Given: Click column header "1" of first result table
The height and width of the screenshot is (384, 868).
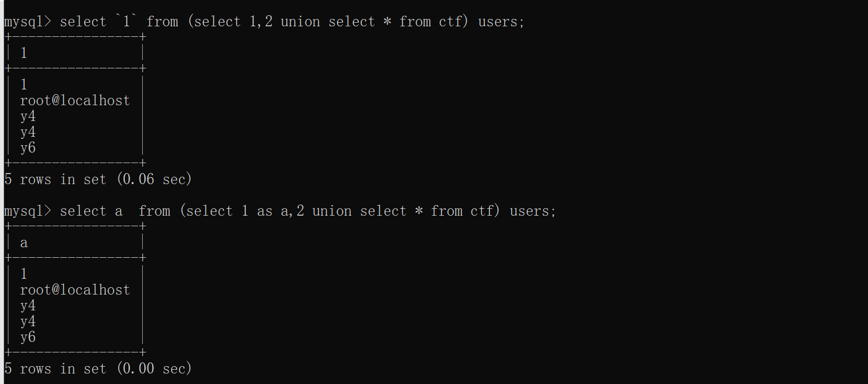Looking at the screenshot, I should pyautogui.click(x=24, y=53).
